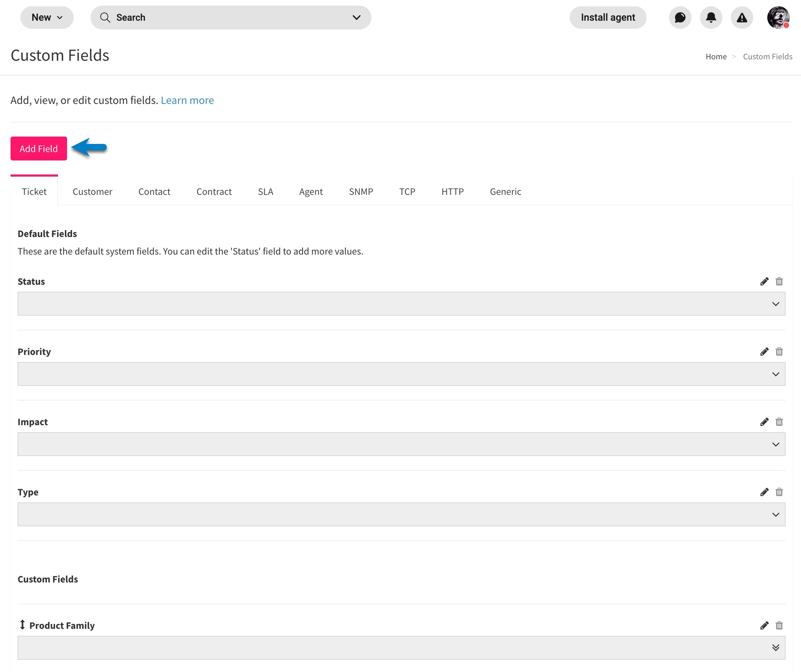Edit the Product Family custom field
This screenshot has width=801, height=672.
pyautogui.click(x=764, y=625)
